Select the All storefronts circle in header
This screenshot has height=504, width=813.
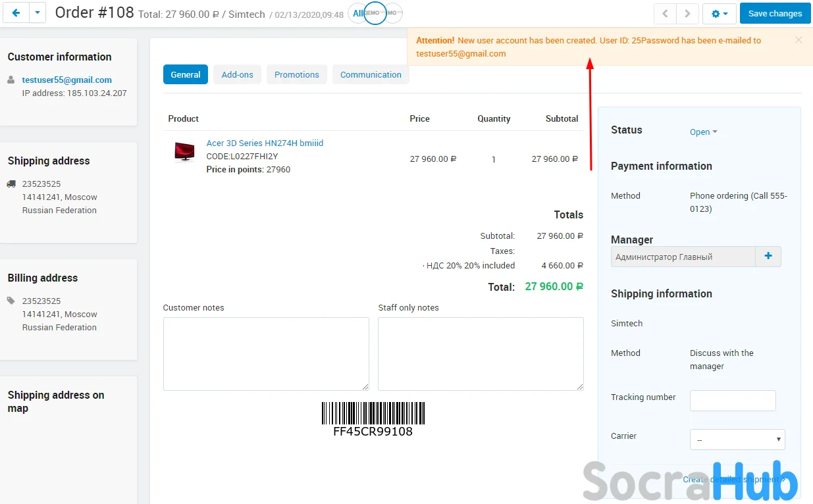click(x=359, y=13)
